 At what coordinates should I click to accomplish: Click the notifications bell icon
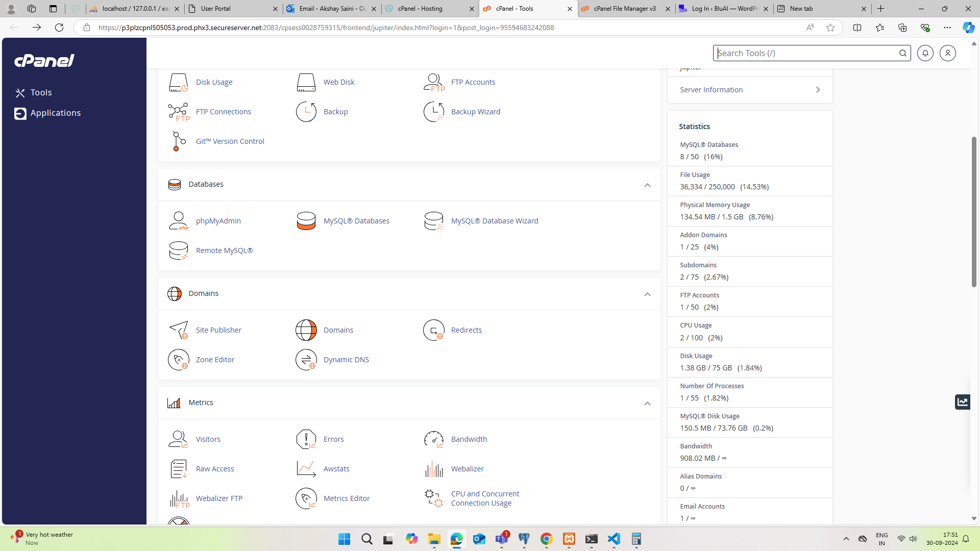tap(925, 53)
